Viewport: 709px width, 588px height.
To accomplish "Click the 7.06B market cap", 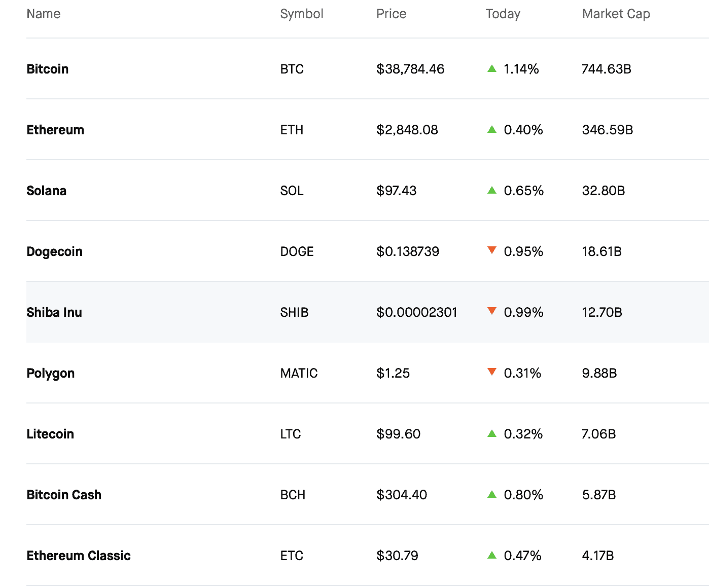I will click(599, 434).
